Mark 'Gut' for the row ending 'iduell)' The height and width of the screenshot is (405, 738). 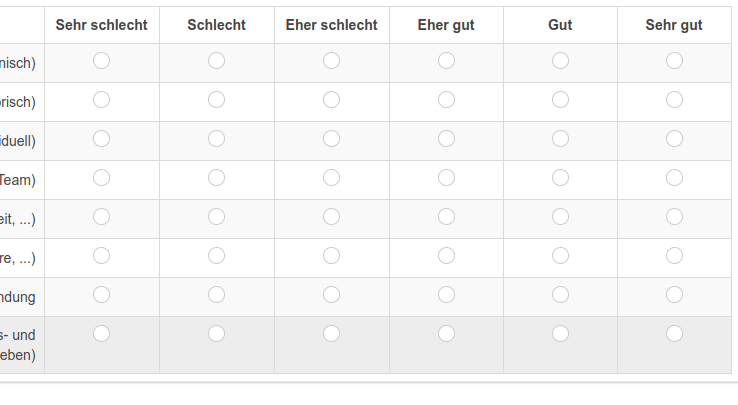pyautogui.click(x=560, y=139)
